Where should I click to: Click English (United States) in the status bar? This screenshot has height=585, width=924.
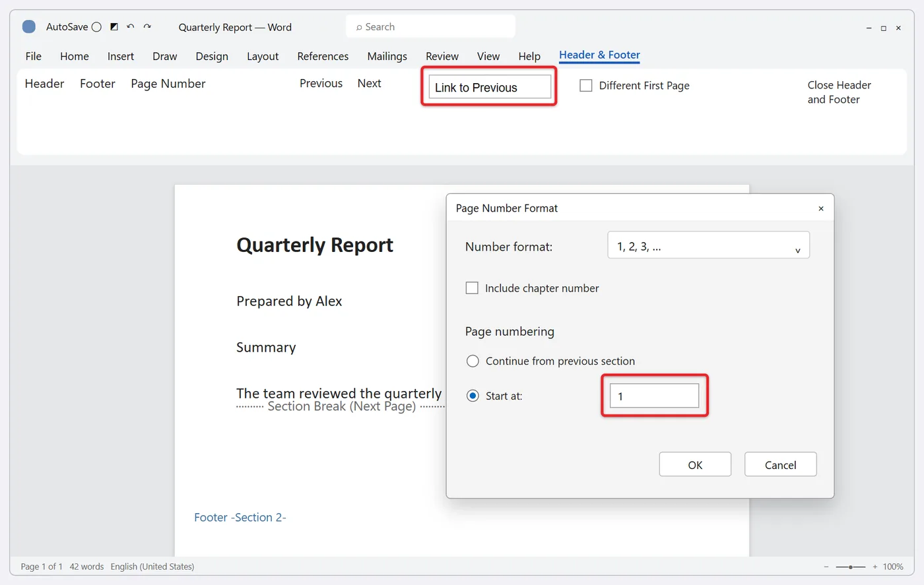[152, 567]
